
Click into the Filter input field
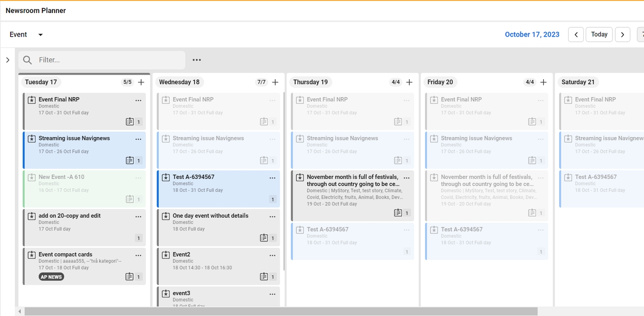(109, 60)
